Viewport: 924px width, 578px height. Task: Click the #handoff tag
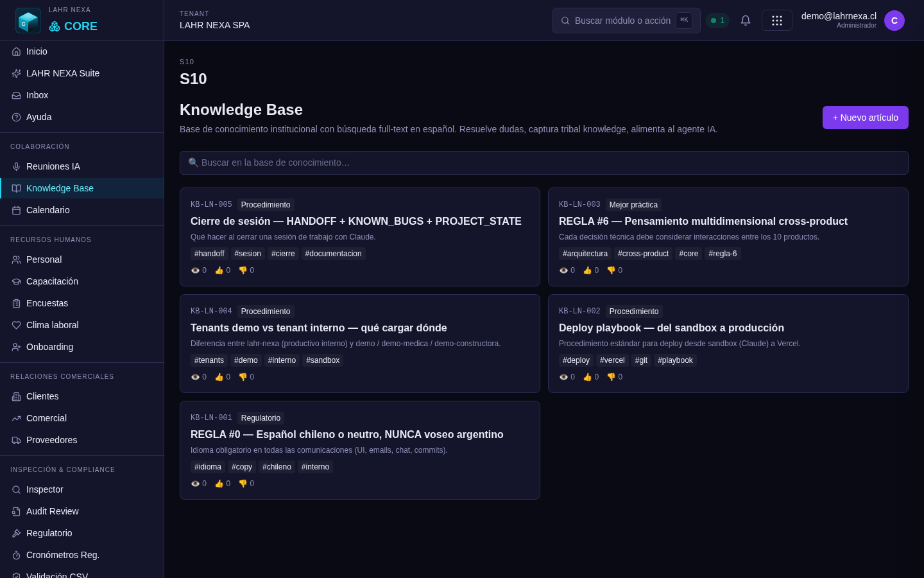(x=209, y=254)
